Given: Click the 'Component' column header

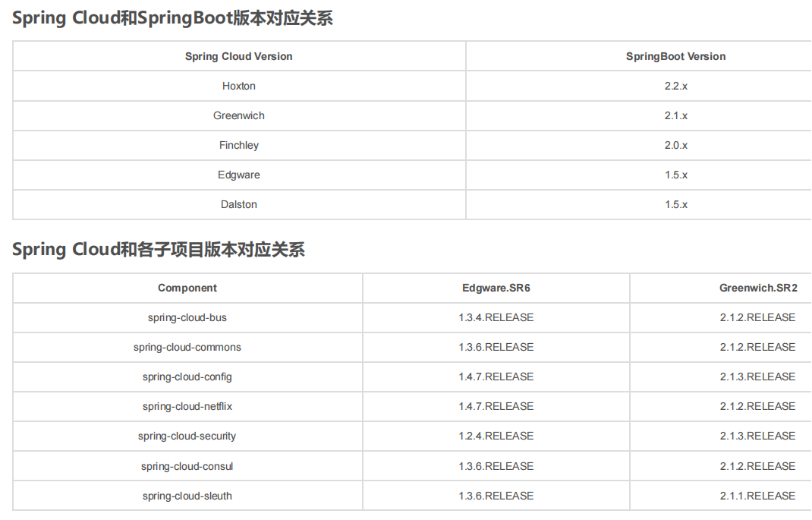Looking at the screenshot, I should 187,288.
